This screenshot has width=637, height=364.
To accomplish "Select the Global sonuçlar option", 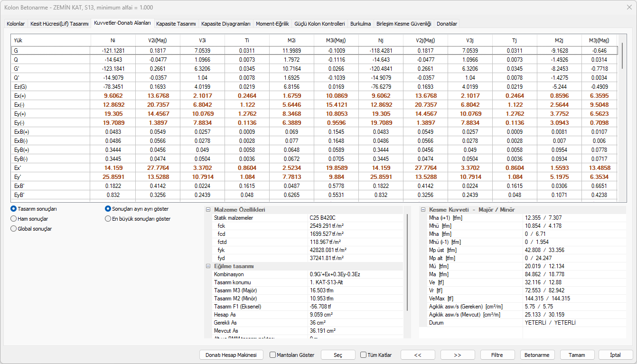I will (x=14, y=229).
